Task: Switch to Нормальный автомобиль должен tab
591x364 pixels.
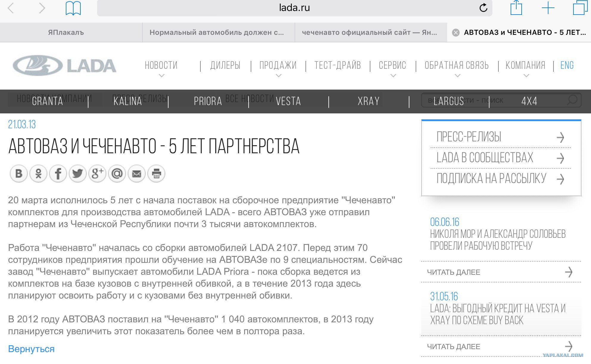Action: click(219, 32)
